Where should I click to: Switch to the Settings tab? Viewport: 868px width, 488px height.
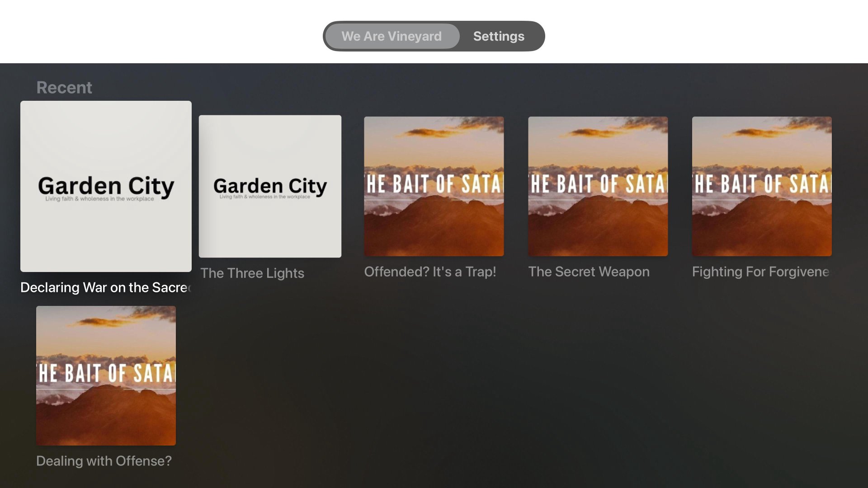[499, 36]
